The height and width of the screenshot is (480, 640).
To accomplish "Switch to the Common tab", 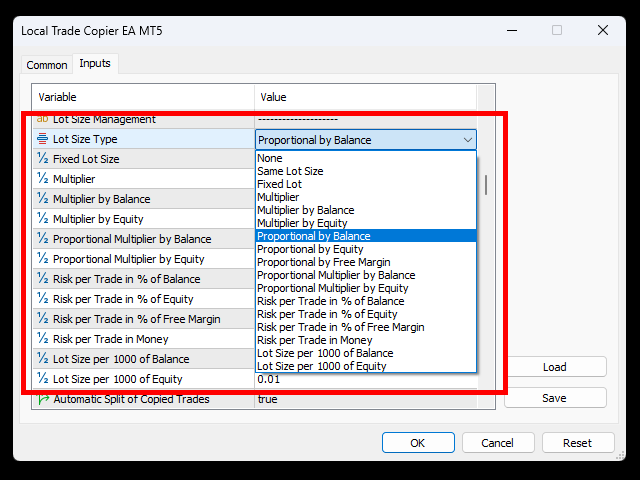I will [x=47, y=65].
